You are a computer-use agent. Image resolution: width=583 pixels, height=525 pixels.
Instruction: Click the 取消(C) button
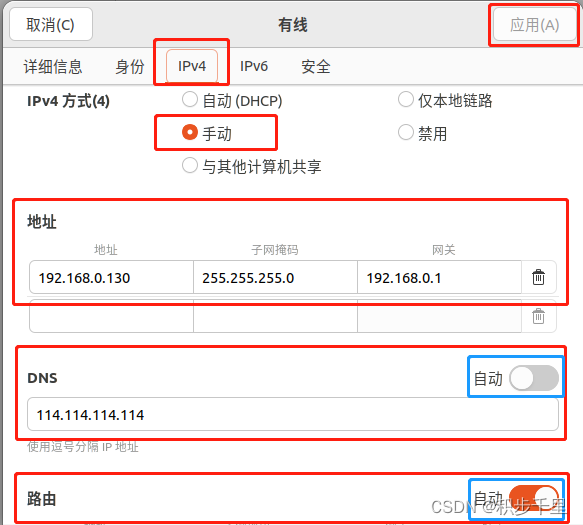tap(51, 25)
